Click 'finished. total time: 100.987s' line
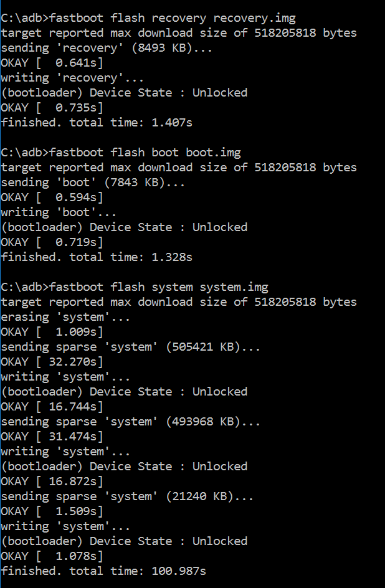Image resolution: width=385 pixels, height=588 pixels. (x=103, y=571)
